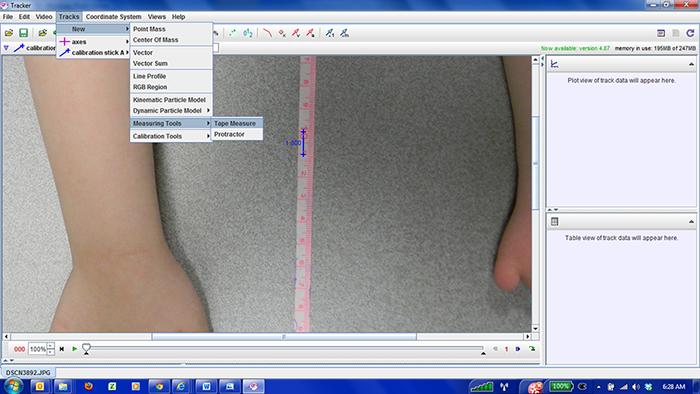Viewport: 700px width, 394px height.
Task: Open the Video menu
Action: tap(44, 17)
